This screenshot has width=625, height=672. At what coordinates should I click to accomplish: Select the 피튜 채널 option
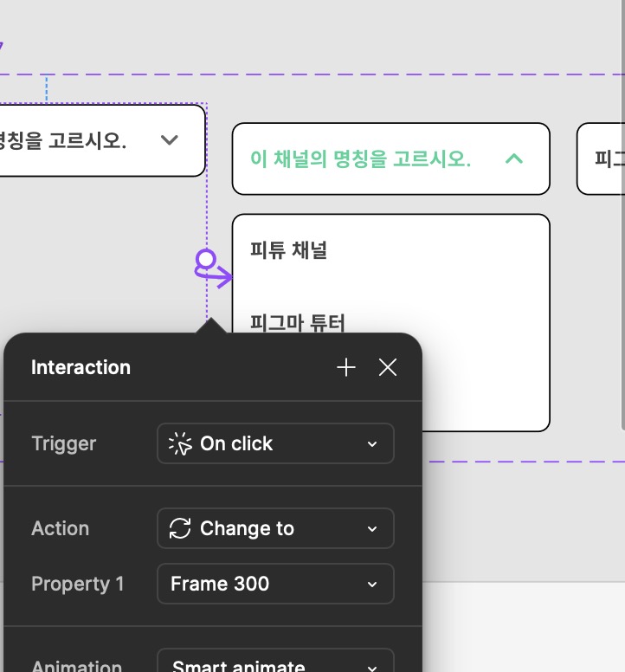click(x=288, y=250)
